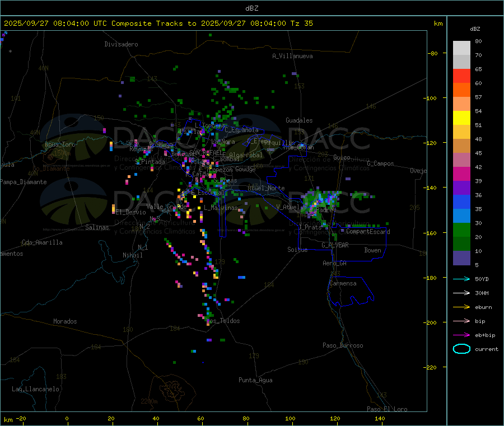Click the CompantEscard map label
This screenshot has width=504, height=426.
point(368,232)
